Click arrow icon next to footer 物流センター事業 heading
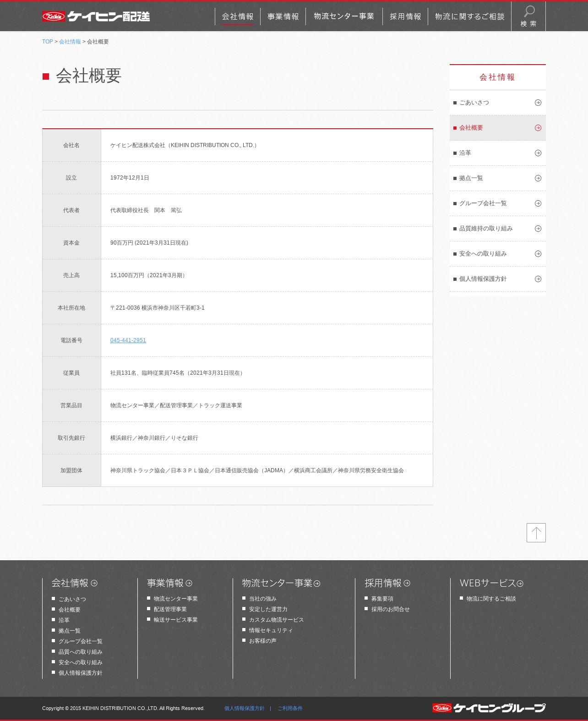The width and height of the screenshot is (588, 721). tap(317, 584)
